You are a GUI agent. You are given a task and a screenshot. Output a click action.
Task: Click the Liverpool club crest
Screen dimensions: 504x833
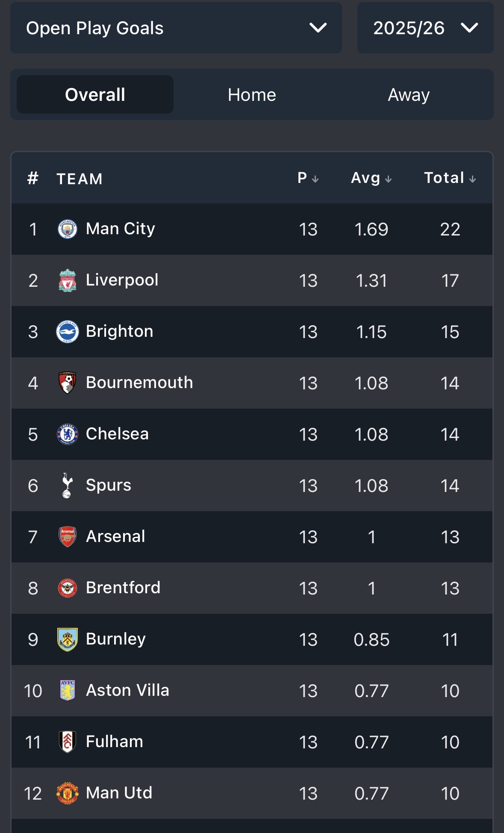67,280
